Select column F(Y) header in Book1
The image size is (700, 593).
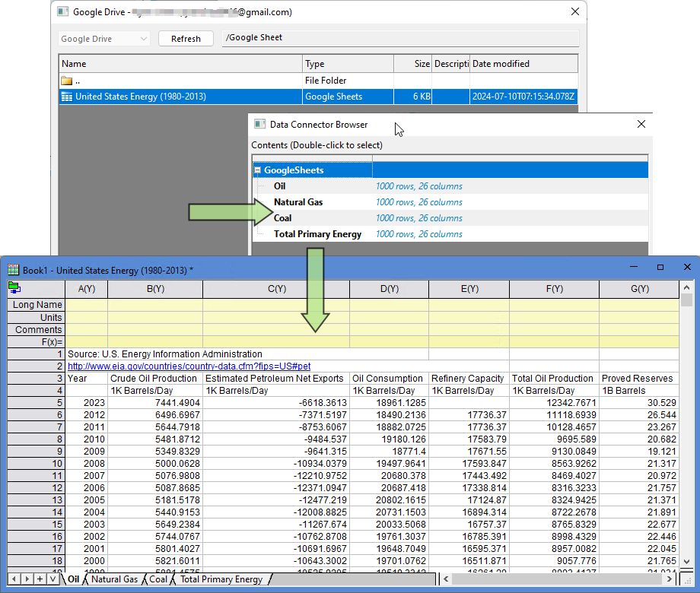pyautogui.click(x=555, y=289)
